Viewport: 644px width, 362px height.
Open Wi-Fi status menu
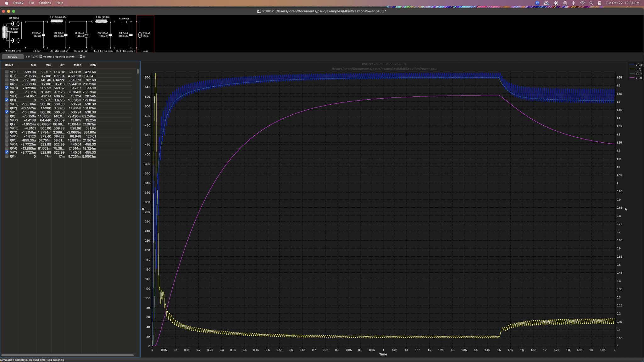[x=582, y=3]
